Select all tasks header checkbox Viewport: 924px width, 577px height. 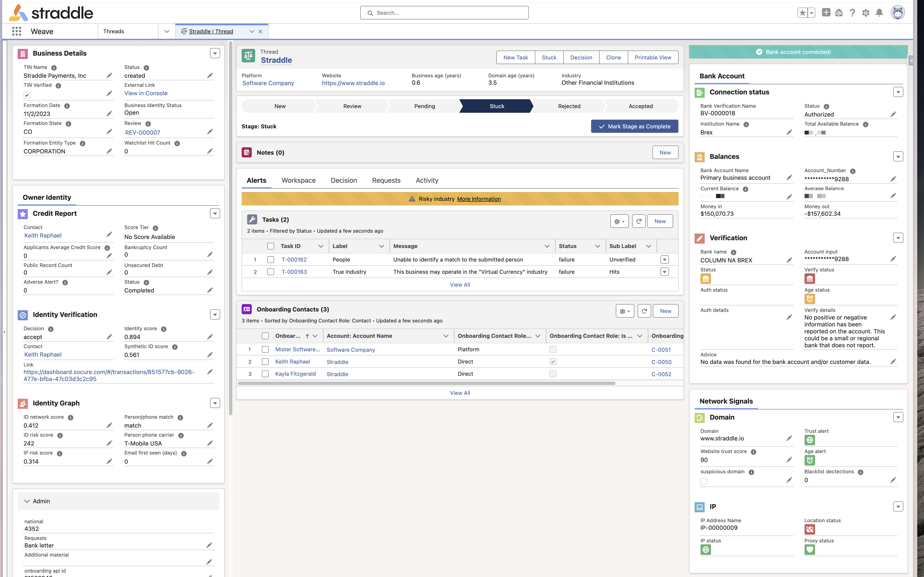click(x=271, y=247)
